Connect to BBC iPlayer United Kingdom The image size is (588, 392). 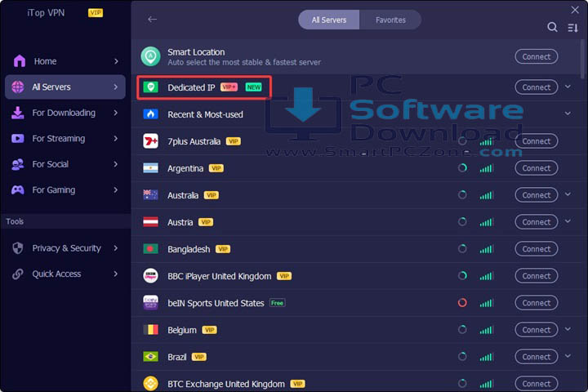pos(537,276)
